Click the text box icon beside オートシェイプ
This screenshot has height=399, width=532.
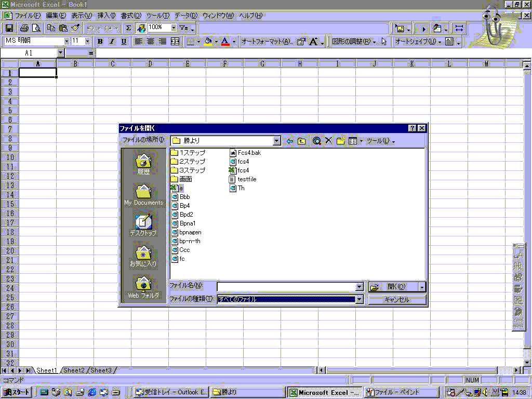coord(449,42)
